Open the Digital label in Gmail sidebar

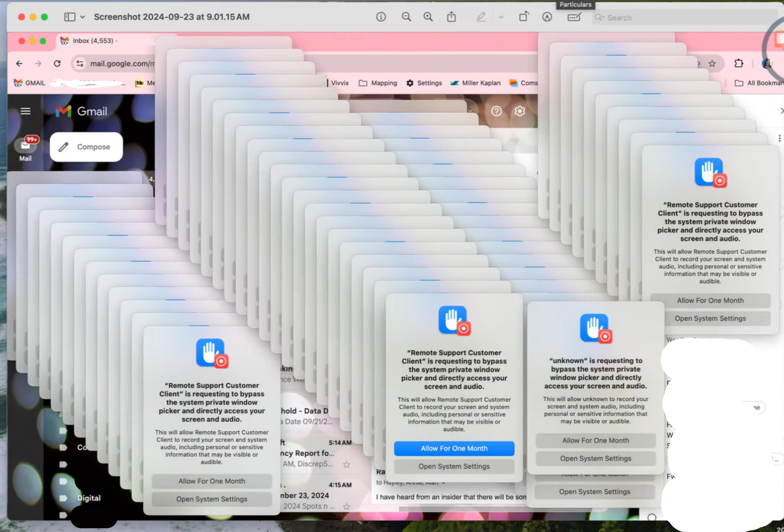[x=89, y=498]
